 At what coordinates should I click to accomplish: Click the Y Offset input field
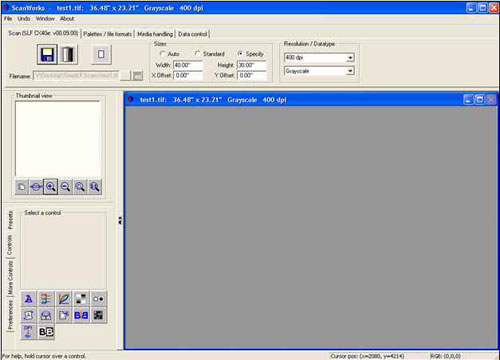coord(252,76)
